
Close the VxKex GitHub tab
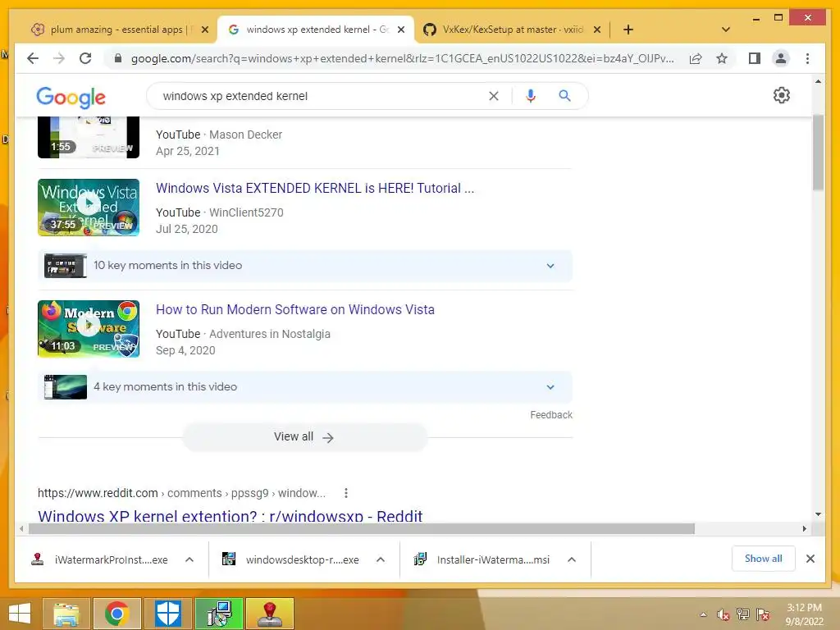597,30
